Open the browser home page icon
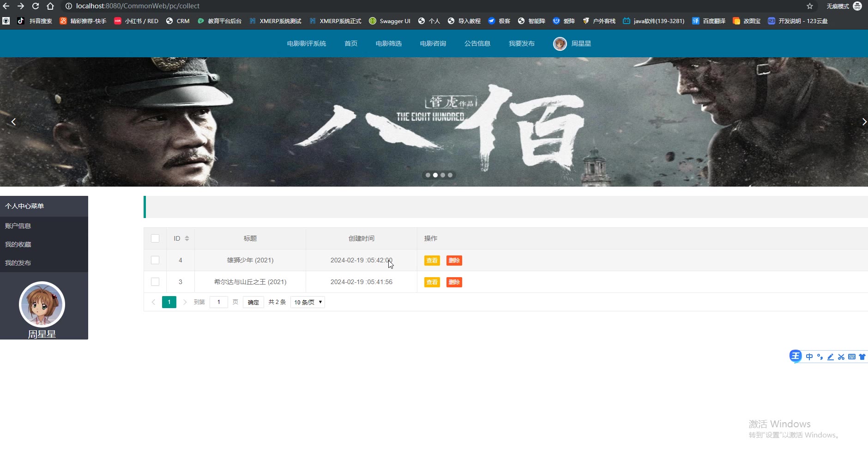This screenshot has height=449, width=868. 50,6
